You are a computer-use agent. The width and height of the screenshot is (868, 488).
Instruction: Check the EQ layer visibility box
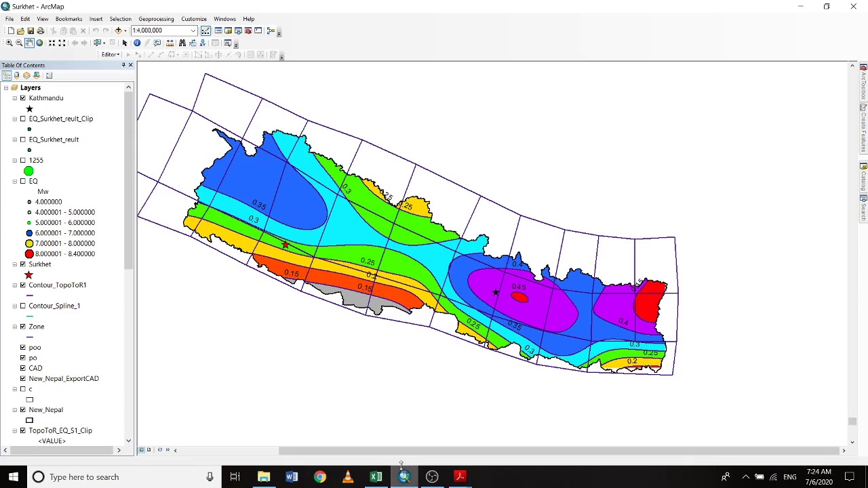23,181
